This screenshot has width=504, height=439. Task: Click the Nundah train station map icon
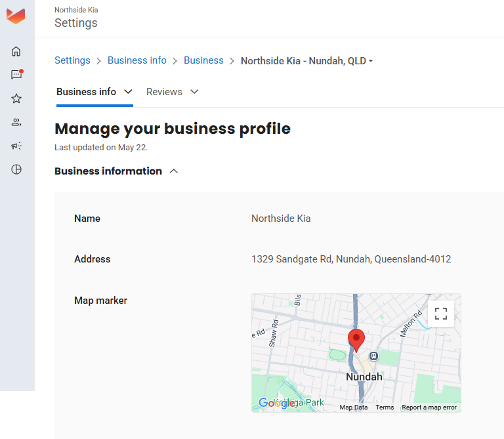pos(373,356)
